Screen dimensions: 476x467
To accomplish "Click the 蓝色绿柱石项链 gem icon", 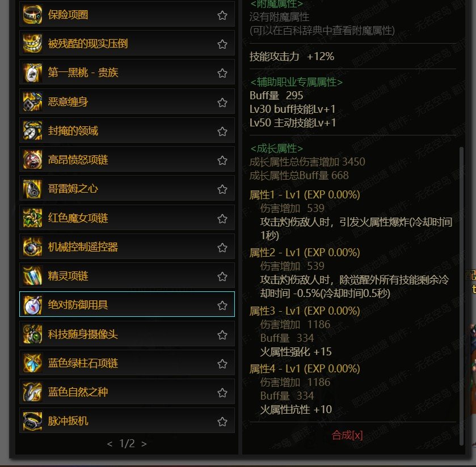I will [32, 363].
